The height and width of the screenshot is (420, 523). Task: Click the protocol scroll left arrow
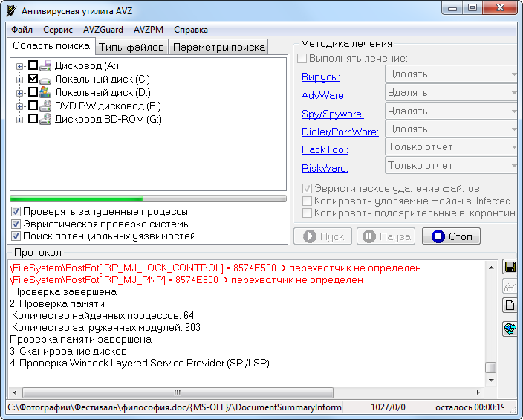pos(15,392)
